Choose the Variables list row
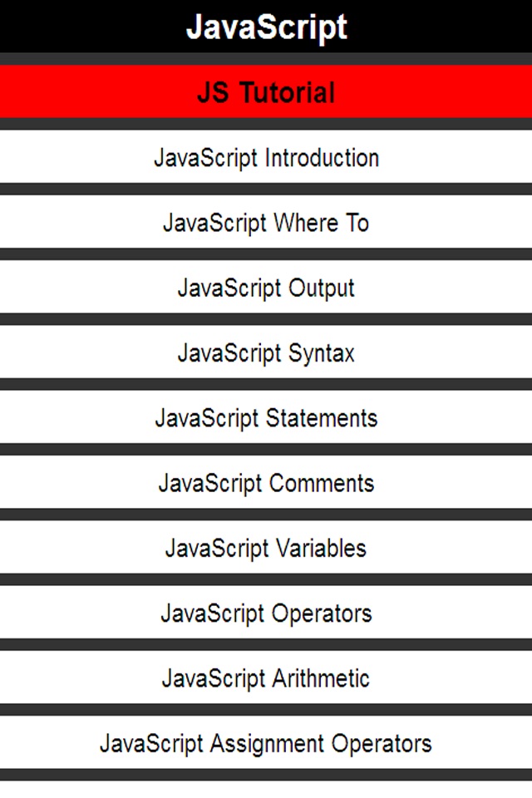This screenshot has width=532, height=798. click(266, 548)
